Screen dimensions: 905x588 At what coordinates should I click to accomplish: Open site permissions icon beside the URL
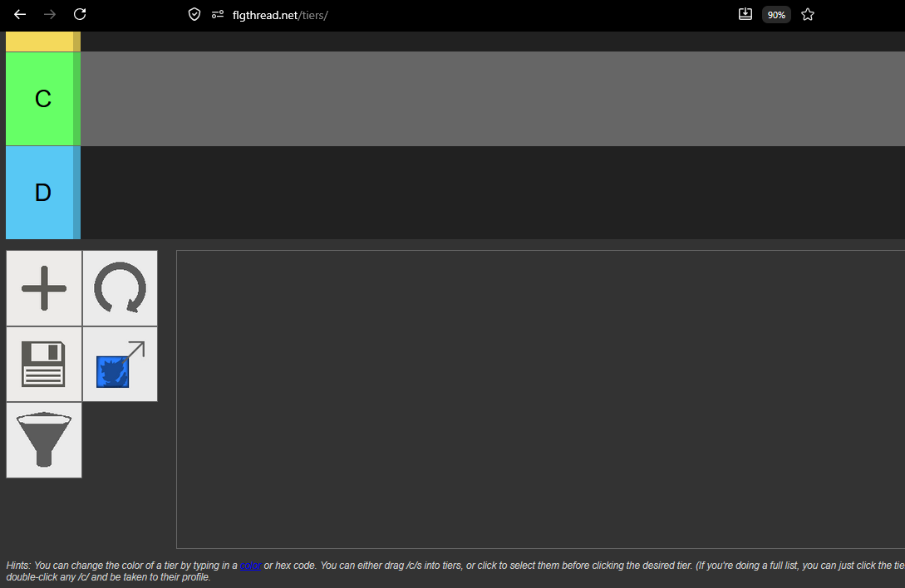tap(218, 14)
